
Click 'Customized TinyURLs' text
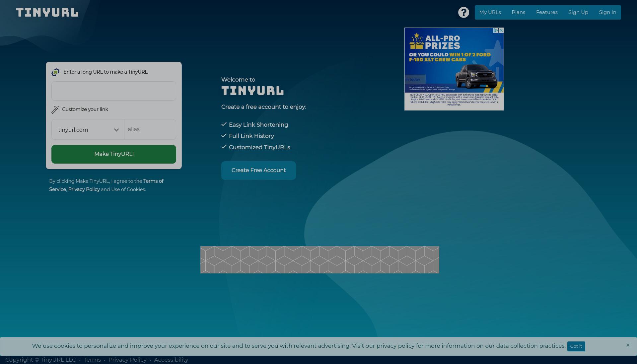pyautogui.click(x=259, y=147)
